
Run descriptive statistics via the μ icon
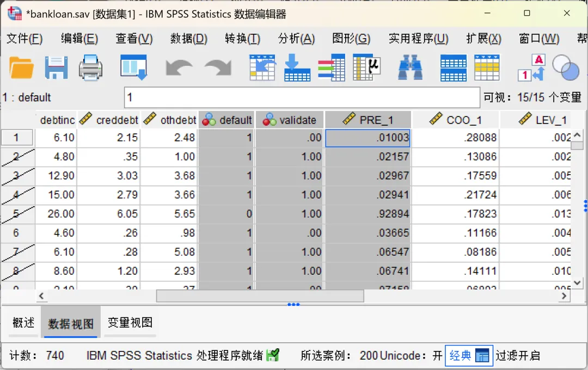(367, 68)
